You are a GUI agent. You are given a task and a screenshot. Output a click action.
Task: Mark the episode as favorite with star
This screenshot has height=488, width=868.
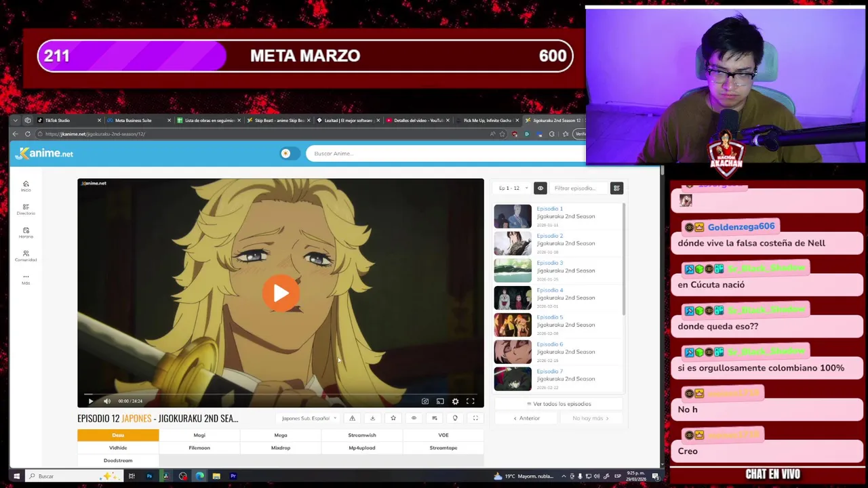coord(393,418)
